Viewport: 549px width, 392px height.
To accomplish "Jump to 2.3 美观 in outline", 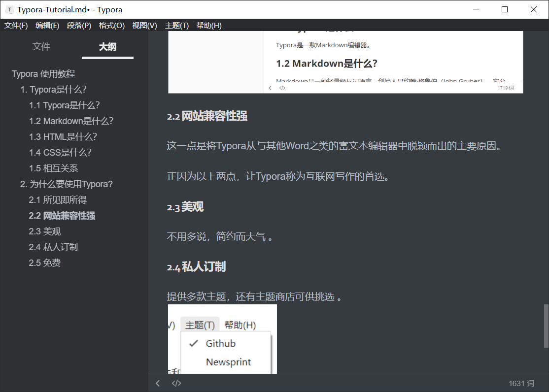I will click(x=45, y=231).
